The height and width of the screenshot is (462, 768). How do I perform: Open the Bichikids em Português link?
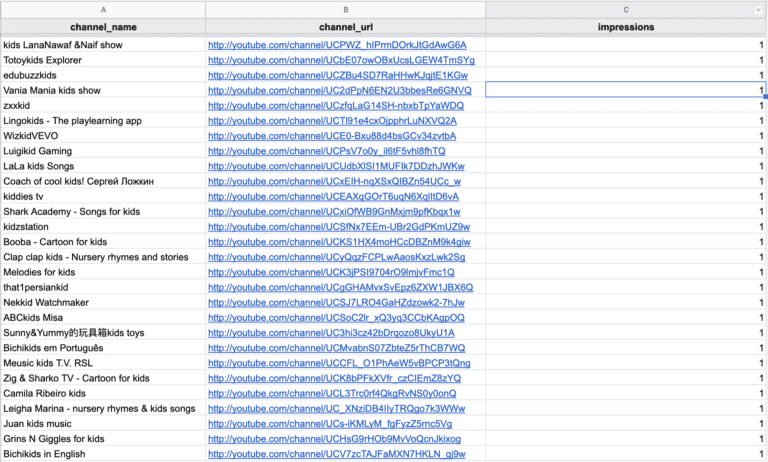click(336, 349)
